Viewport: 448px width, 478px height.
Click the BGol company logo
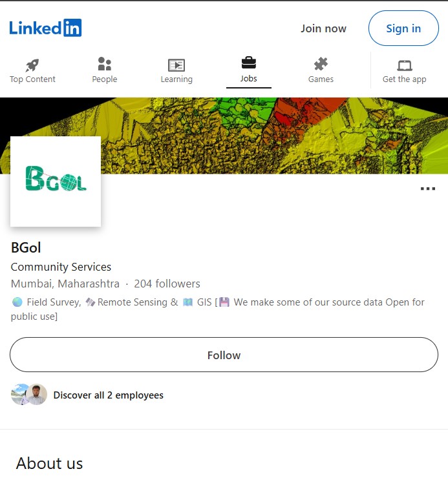[56, 181]
